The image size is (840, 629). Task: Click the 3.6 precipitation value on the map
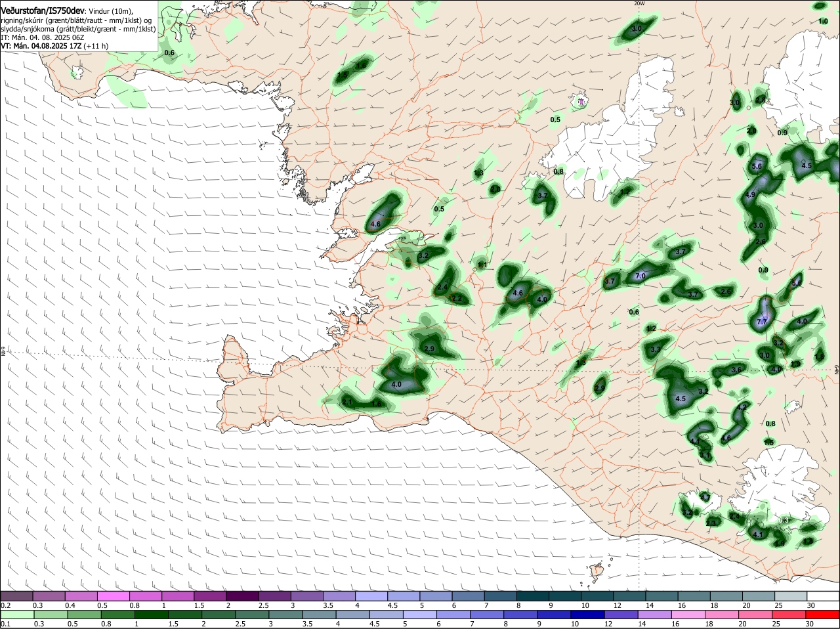[736, 370]
